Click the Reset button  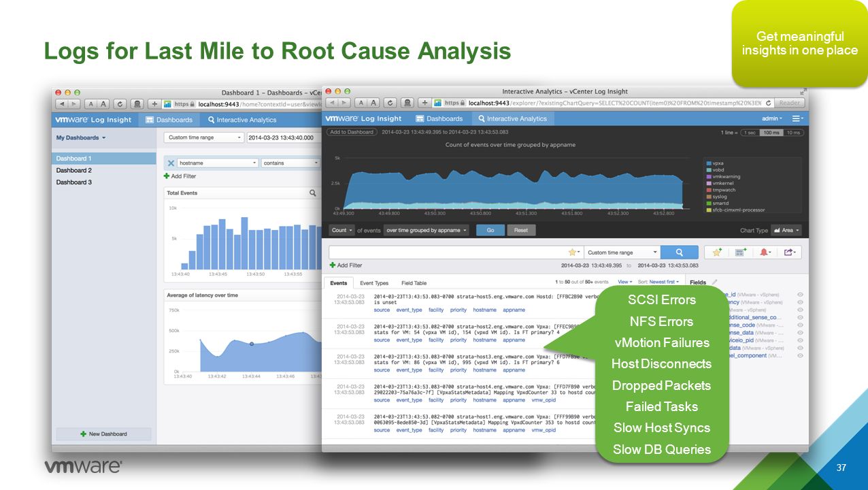(x=521, y=230)
